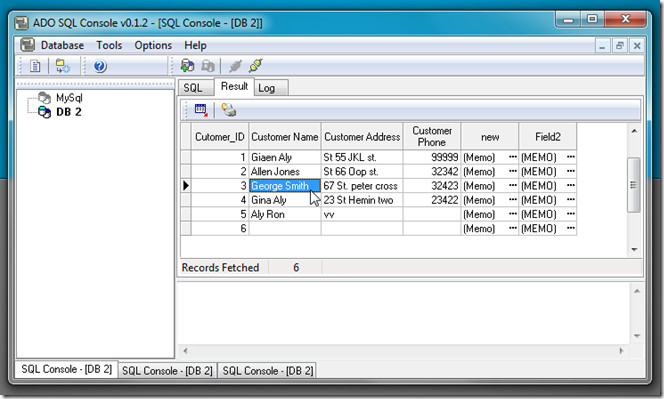The image size is (664, 399).
Task: Click the title bar application icon
Action: point(21,23)
